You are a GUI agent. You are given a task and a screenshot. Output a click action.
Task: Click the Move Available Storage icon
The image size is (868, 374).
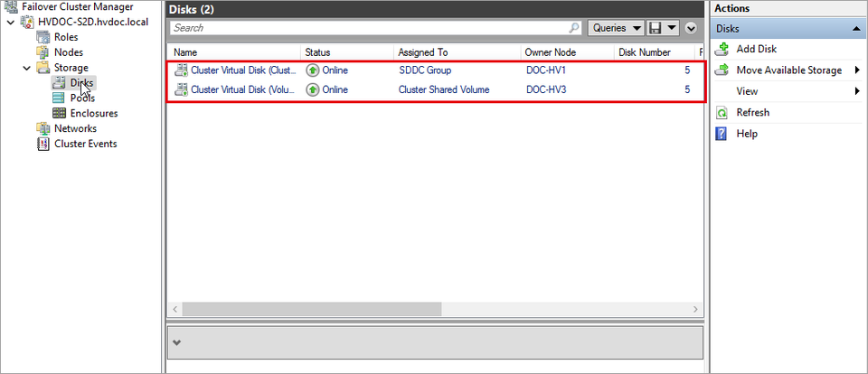(722, 70)
